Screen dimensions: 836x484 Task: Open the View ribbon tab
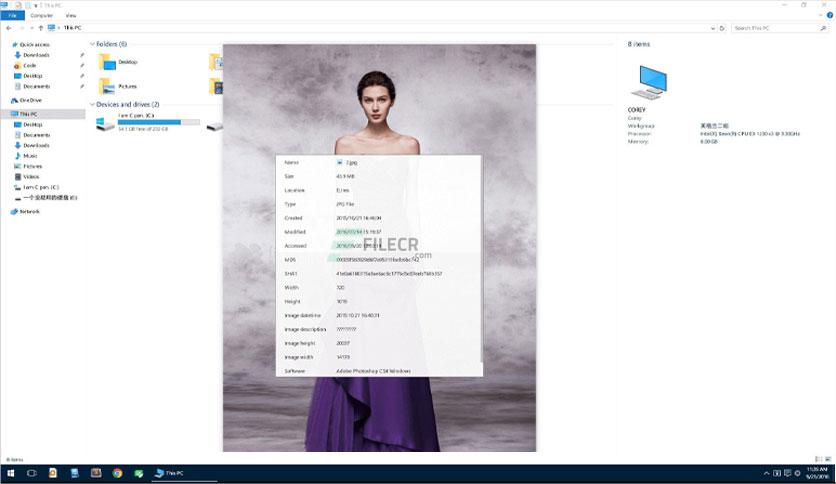pos(70,15)
